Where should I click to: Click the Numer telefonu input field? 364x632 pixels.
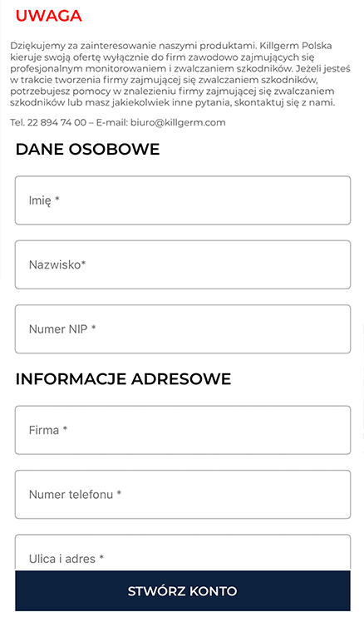pos(182,495)
